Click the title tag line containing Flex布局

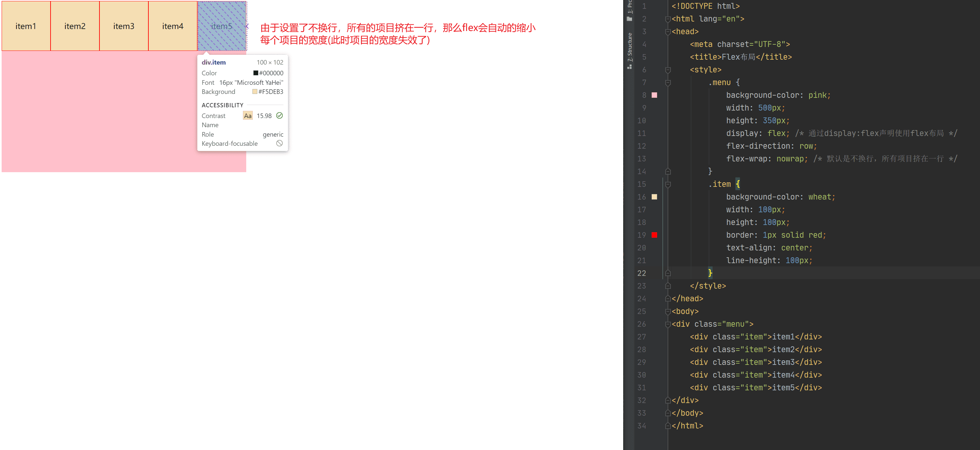tap(741, 57)
